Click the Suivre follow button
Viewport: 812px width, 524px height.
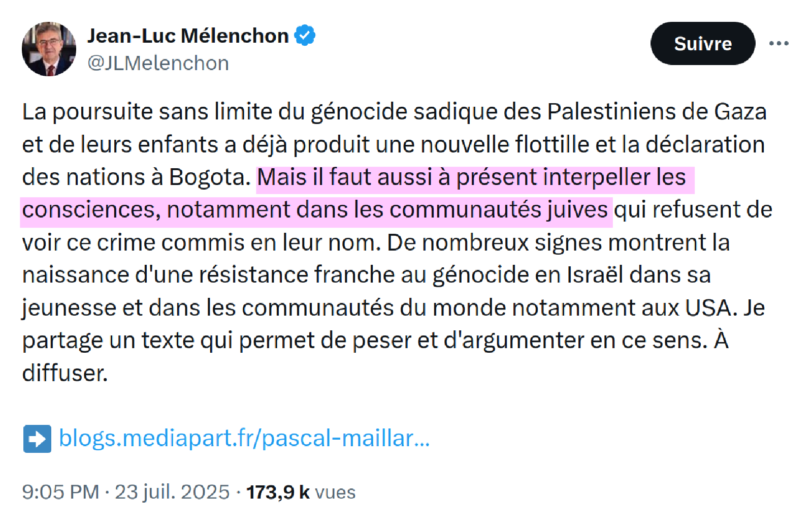coord(702,44)
